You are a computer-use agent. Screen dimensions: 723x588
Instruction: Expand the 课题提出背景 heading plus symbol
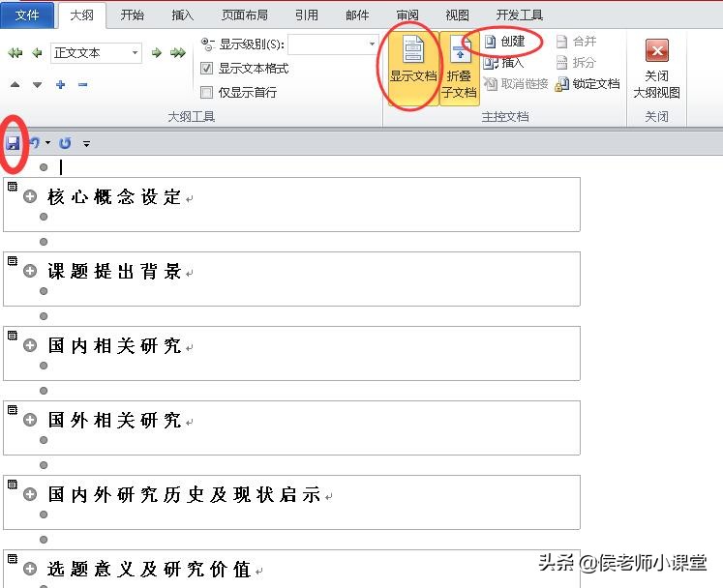coord(30,271)
